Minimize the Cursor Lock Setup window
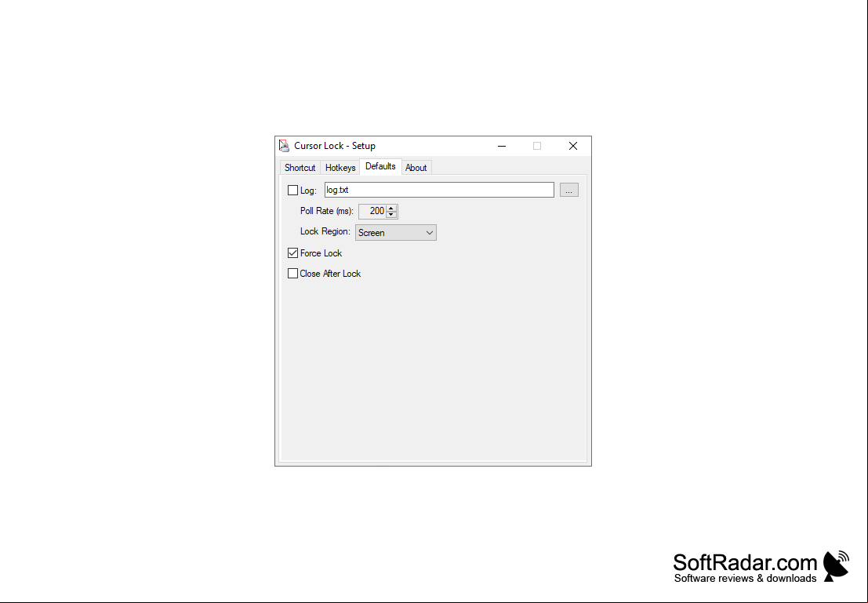 (x=502, y=146)
